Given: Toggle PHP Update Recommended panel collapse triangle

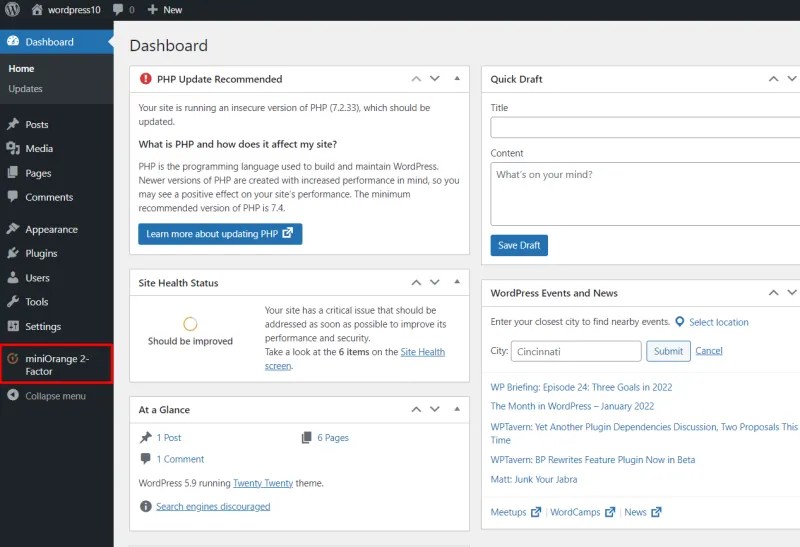Looking at the screenshot, I should coord(457,79).
